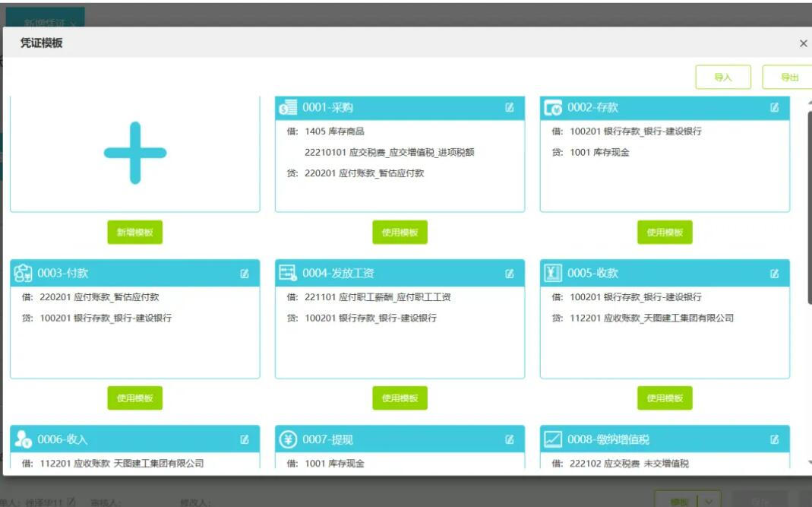Edit the 0005-收款 template via pencil icon
Viewport: 812px width, 507px height.
[774, 273]
